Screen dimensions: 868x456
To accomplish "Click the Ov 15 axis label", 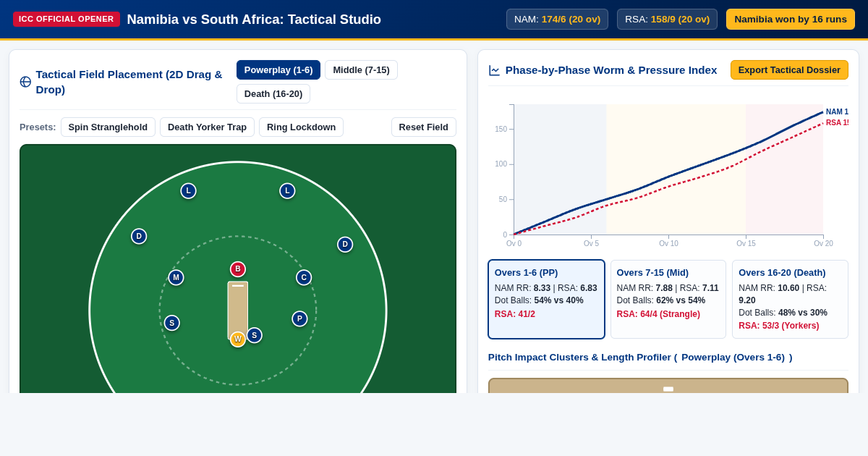I will (x=746, y=244).
